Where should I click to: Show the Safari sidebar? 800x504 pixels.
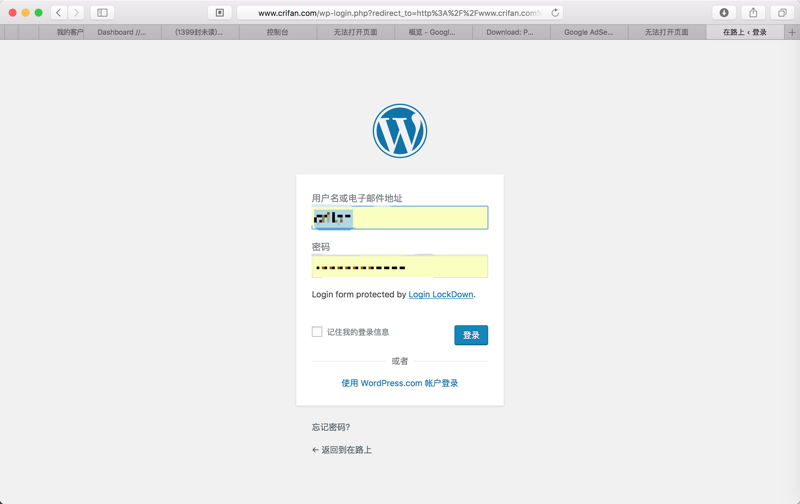(102, 12)
